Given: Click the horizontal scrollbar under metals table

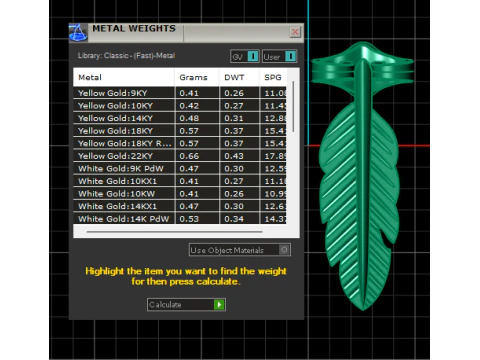Looking at the screenshot, I should coord(175,231).
